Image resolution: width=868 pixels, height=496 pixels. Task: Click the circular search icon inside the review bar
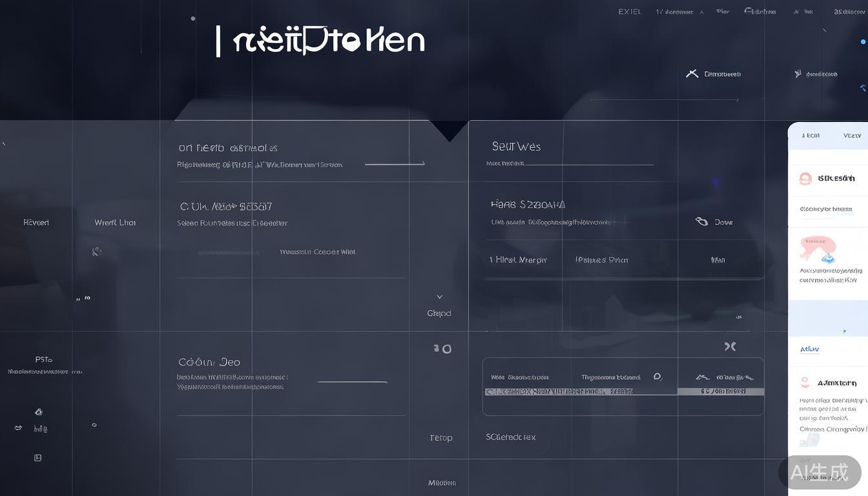point(657,377)
